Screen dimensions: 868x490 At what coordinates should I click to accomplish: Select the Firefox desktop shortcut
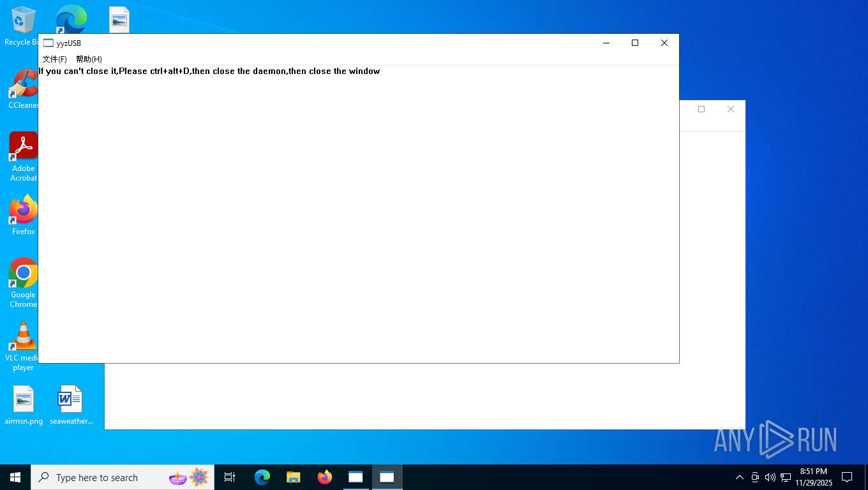pos(24,216)
